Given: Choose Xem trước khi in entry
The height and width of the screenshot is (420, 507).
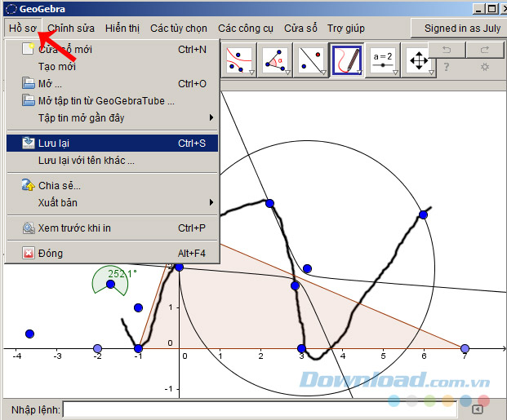Looking at the screenshot, I should [112, 228].
